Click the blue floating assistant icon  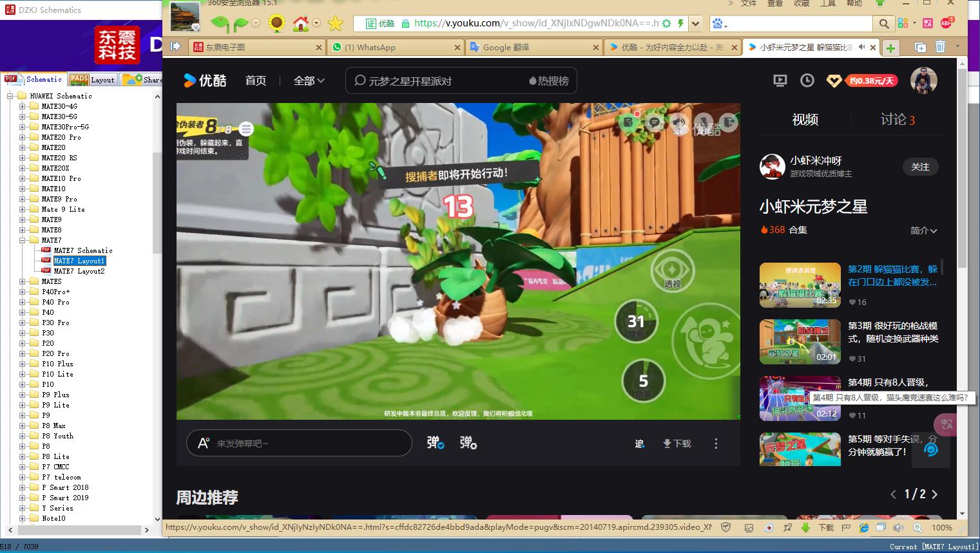point(931,449)
